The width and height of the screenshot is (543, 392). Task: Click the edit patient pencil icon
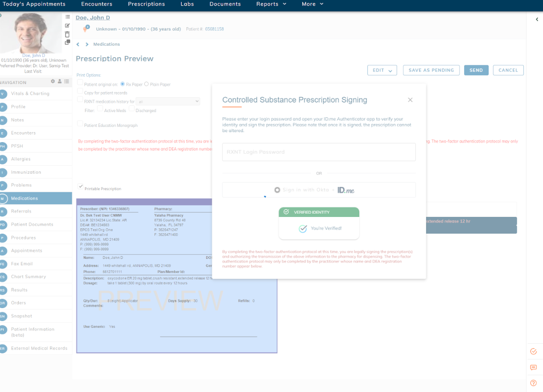coord(67,25)
